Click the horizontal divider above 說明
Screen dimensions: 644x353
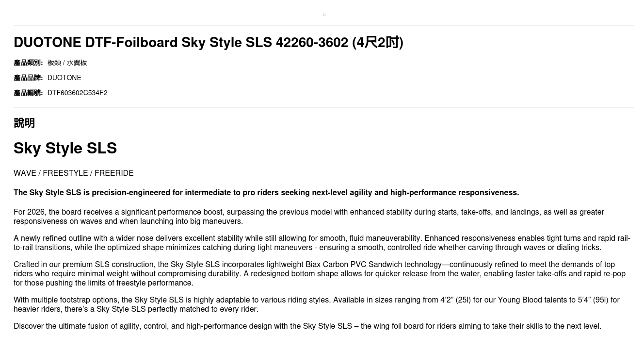[x=324, y=108]
